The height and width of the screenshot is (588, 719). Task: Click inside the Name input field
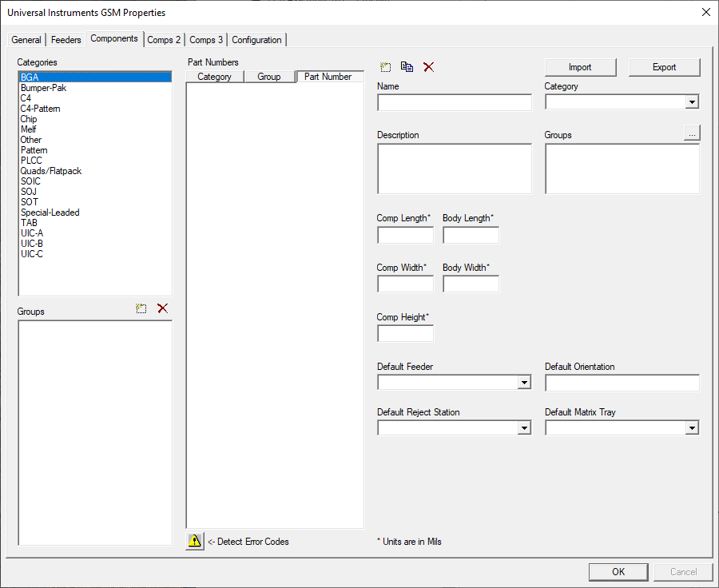coord(454,102)
